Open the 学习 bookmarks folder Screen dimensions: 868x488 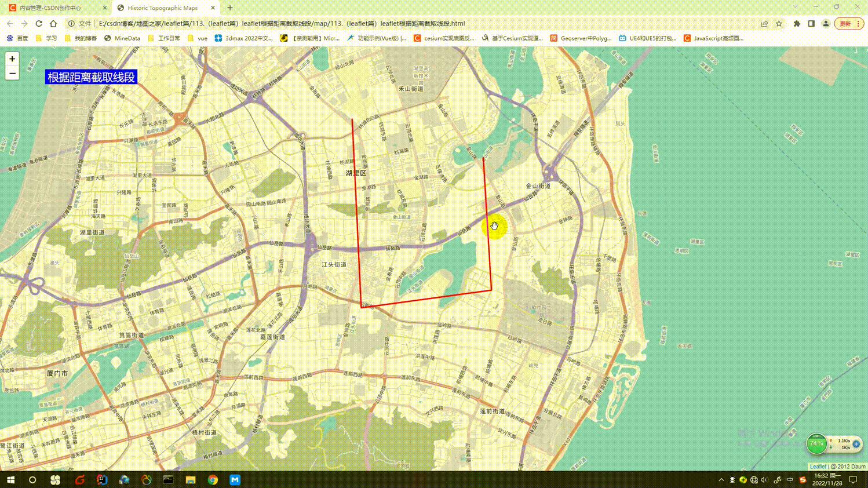pos(46,38)
